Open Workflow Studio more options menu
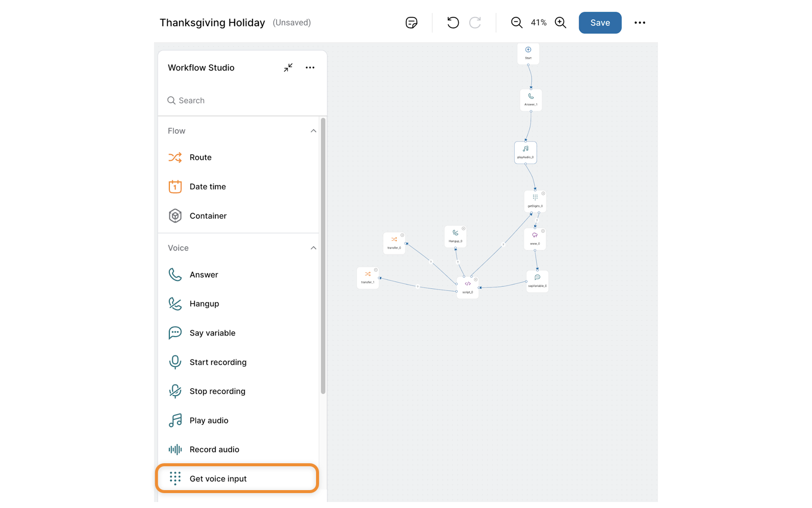 click(310, 68)
